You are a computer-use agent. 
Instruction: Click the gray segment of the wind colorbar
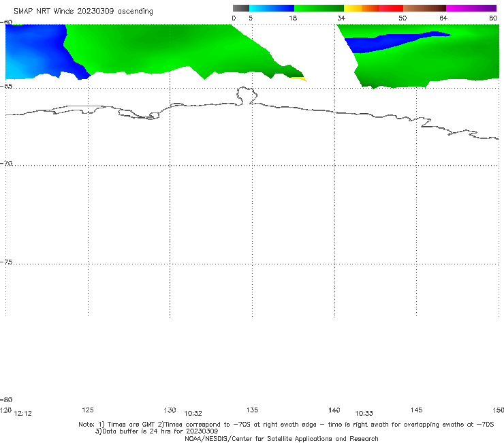(x=240, y=8)
